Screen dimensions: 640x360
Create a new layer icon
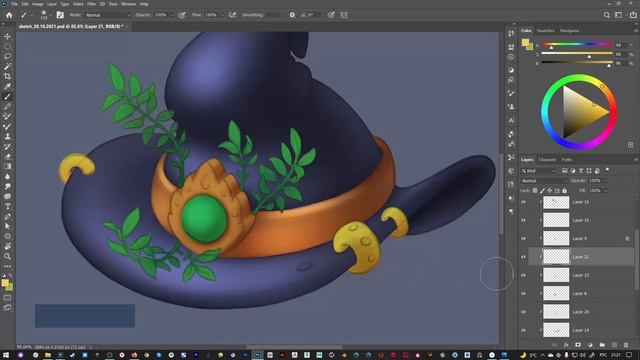point(614,345)
